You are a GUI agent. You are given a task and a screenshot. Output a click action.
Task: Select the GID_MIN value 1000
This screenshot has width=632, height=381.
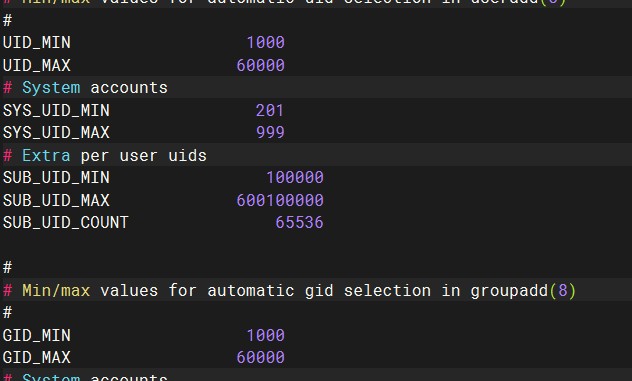click(x=266, y=335)
